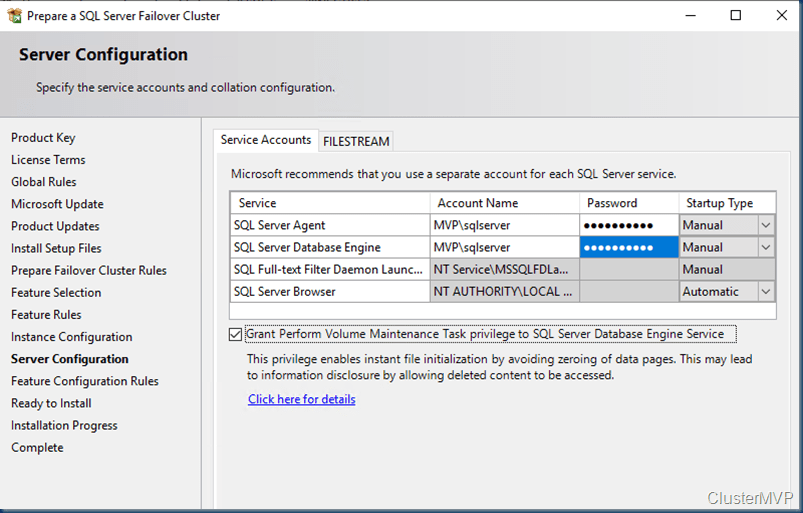Click the SQL Server setup title bar icon
Image resolution: width=803 pixels, height=513 pixels.
tap(14, 15)
